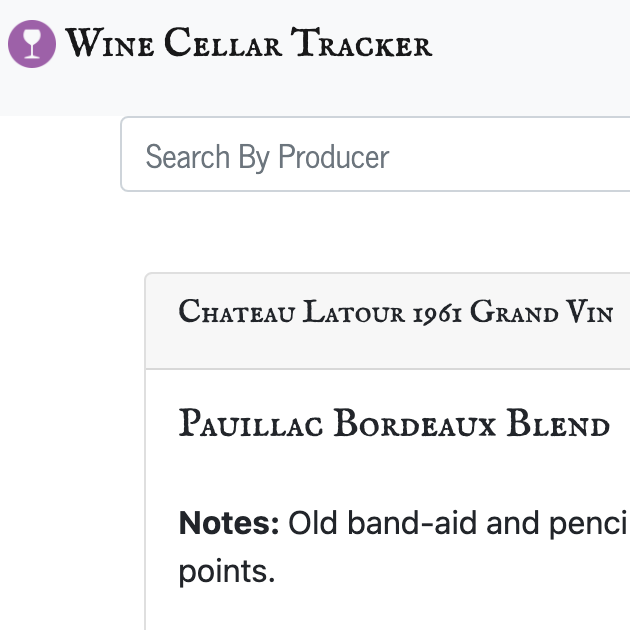Image resolution: width=630 pixels, height=630 pixels.
Task: Click the word "Pauillac" in the wine heading
Action: pos(250,423)
